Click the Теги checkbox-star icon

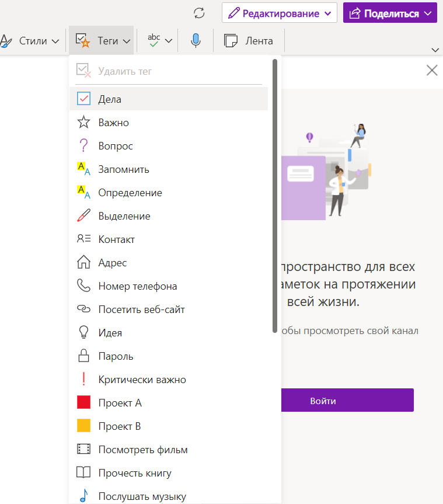point(82,40)
